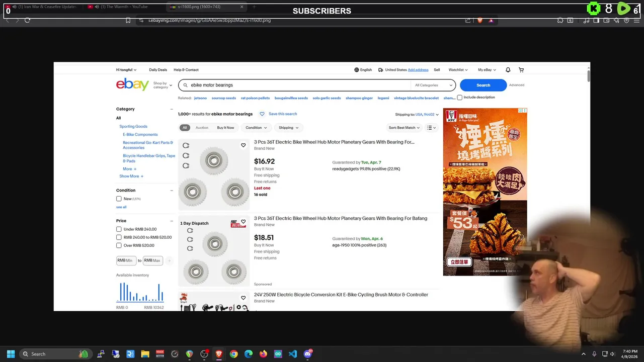Open the All Categories dropdown
The image size is (644, 362).
click(433, 85)
